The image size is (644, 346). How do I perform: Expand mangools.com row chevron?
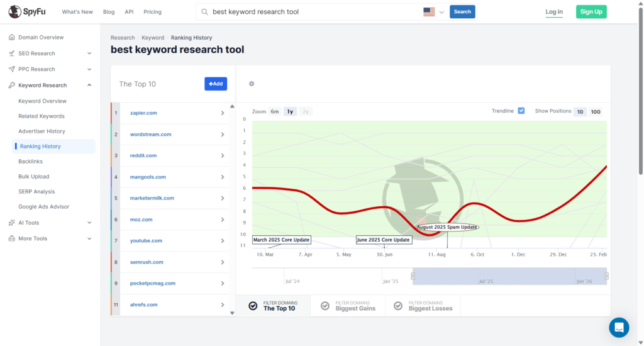click(222, 177)
